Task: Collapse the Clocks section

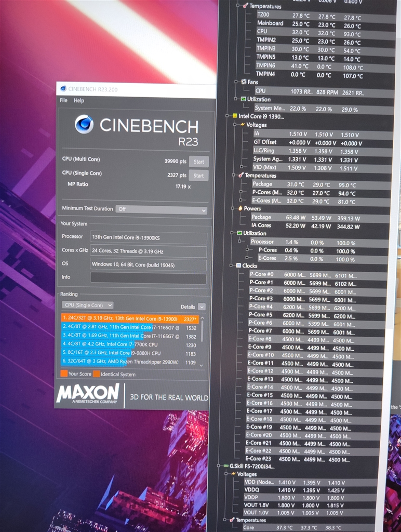Action: click(231, 265)
